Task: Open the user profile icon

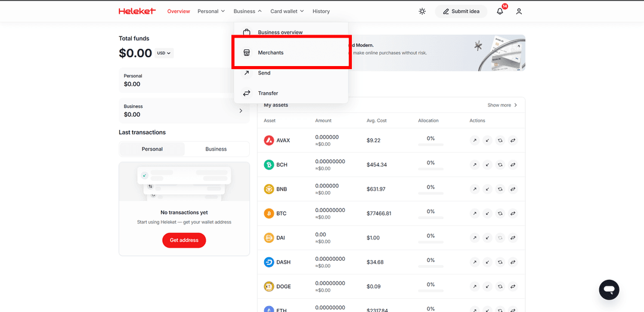Action: (519, 11)
